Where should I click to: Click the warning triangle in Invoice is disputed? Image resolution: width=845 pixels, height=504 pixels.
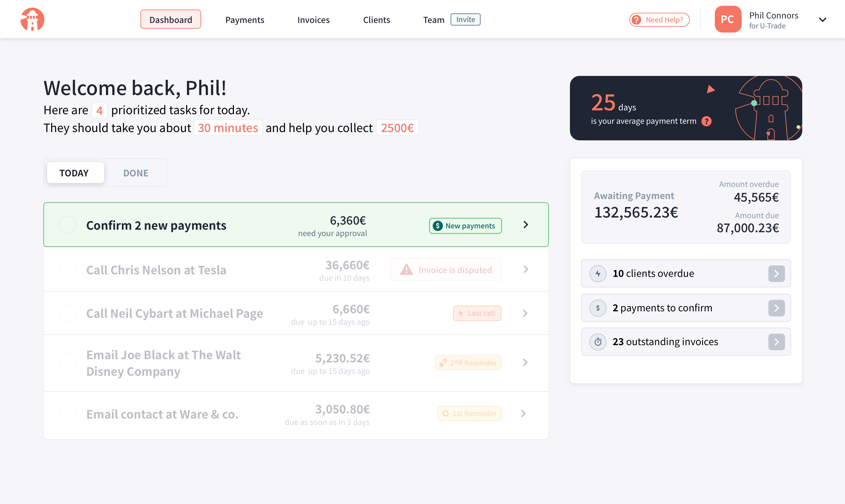point(406,270)
